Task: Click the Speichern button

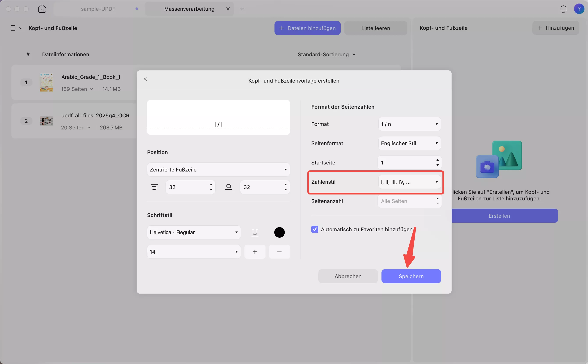Action: 411,276
